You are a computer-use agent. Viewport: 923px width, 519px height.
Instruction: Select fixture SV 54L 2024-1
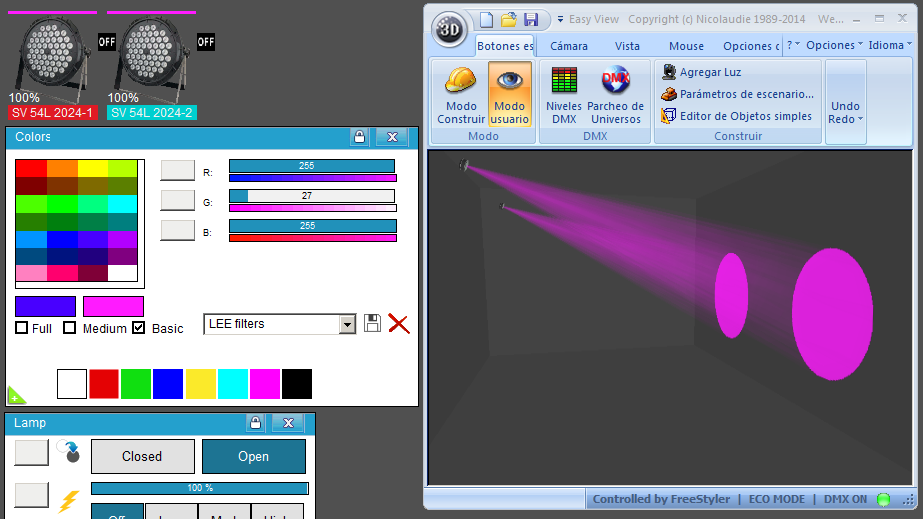(52, 112)
